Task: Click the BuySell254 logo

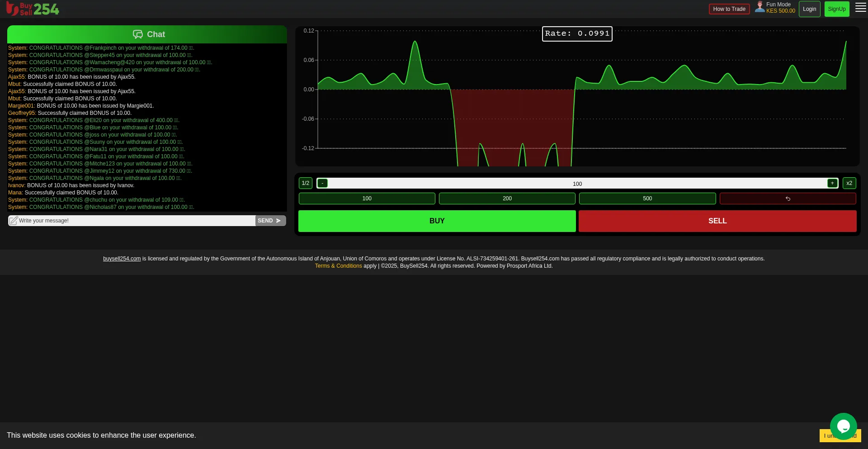Action: tap(33, 9)
